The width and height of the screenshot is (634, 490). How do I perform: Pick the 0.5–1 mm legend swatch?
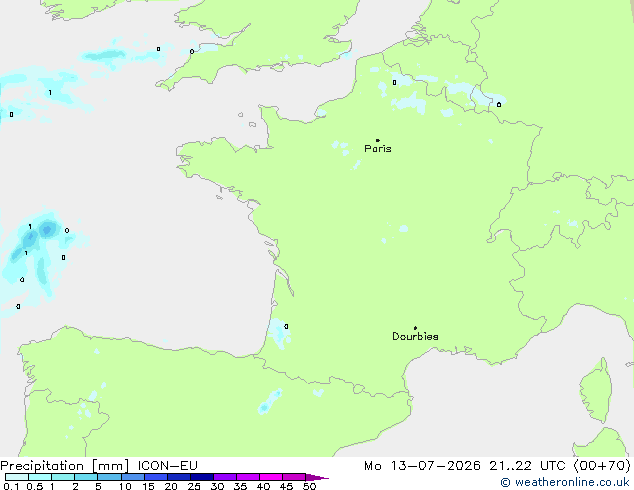pos(40,477)
